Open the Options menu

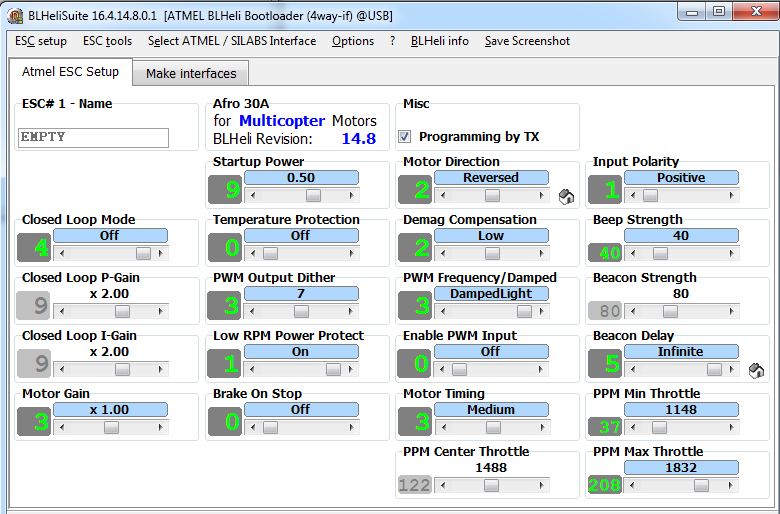click(x=353, y=41)
